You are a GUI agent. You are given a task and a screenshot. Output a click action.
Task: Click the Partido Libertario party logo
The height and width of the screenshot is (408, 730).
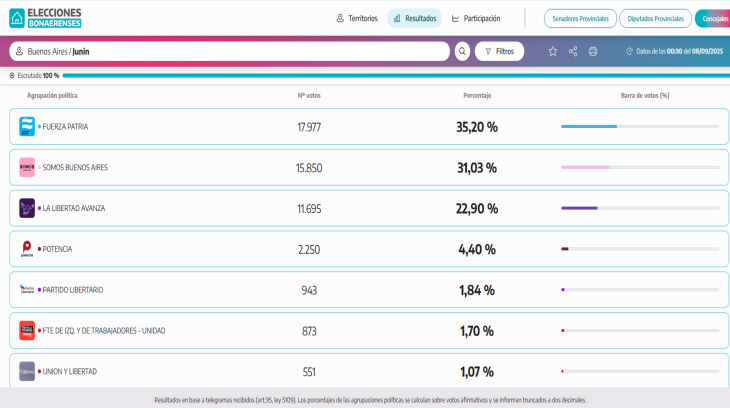27,289
